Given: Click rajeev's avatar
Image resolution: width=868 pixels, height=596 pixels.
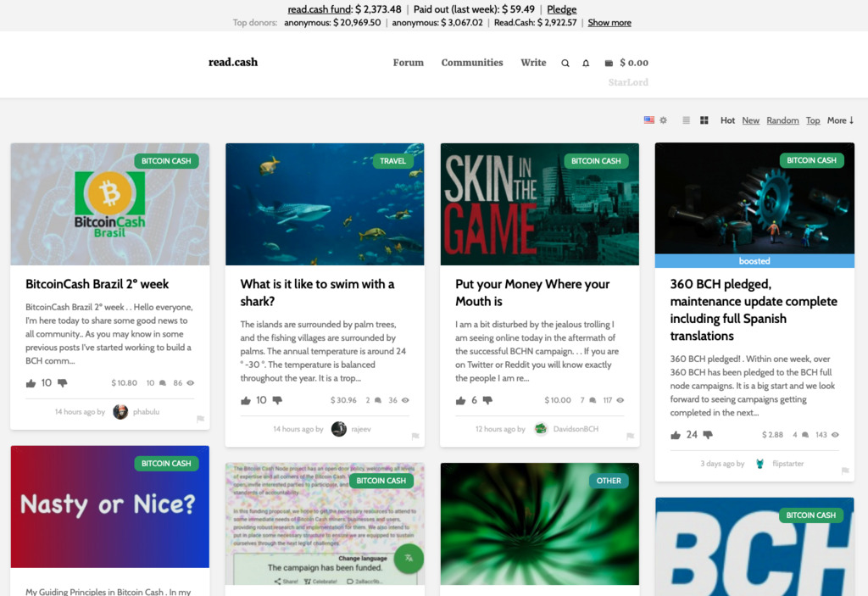Looking at the screenshot, I should pyautogui.click(x=339, y=429).
